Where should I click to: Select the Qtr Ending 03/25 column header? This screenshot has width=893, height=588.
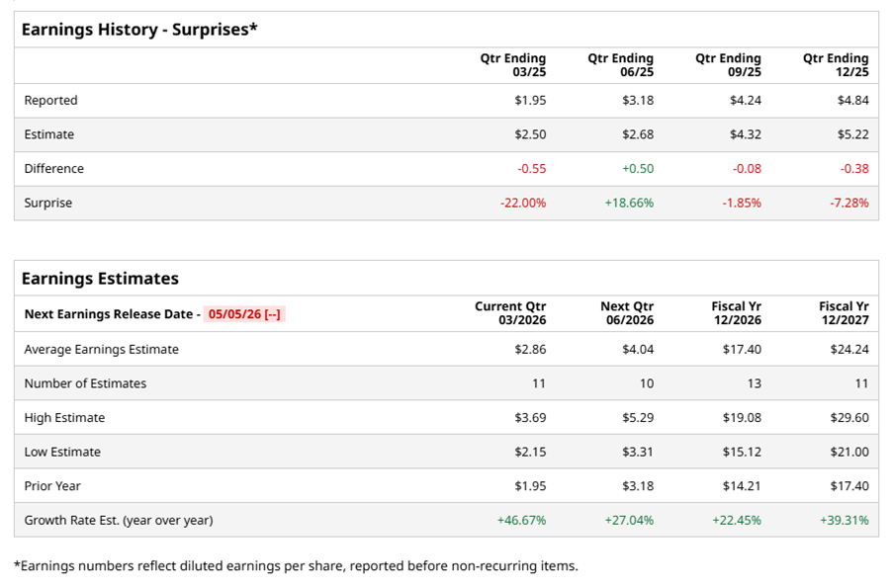click(513, 65)
